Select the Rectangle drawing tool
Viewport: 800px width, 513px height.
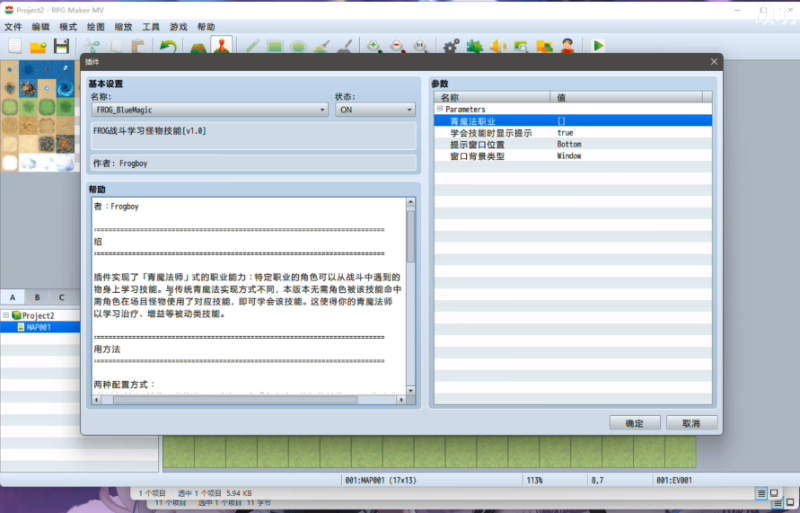pos(275,46)
